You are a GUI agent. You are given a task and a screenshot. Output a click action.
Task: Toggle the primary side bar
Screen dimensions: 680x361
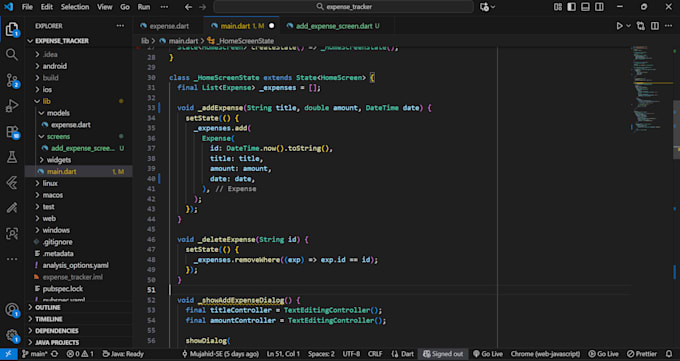pos(572,7)
